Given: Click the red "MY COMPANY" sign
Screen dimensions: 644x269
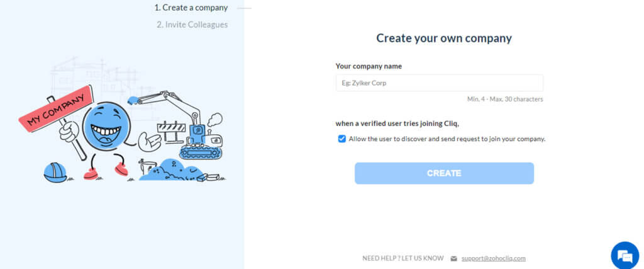Looking at the screenshot, I should click(57, 110).
